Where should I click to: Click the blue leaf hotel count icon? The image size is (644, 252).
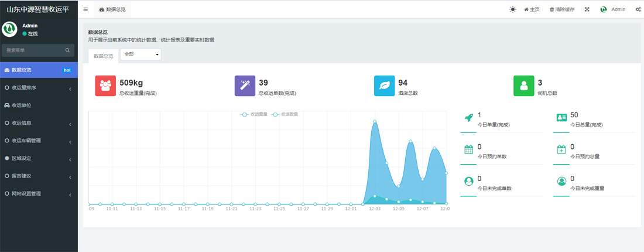point(385,86)
